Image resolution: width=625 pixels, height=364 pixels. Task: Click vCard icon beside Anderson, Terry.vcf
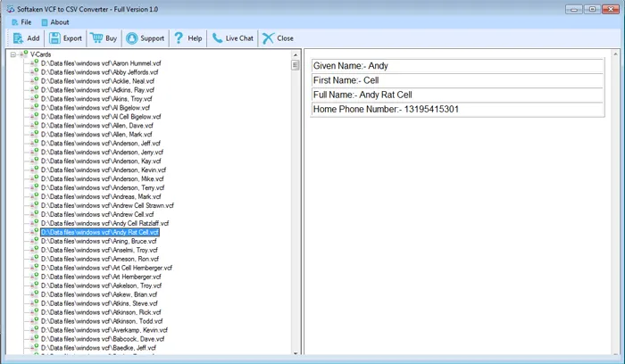coord(34,187)
